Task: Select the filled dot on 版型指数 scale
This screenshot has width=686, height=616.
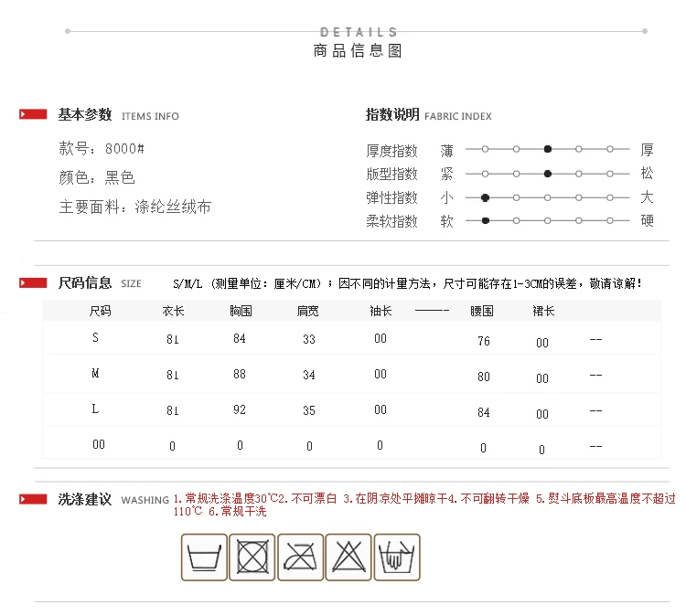Action: coord(547,174)
